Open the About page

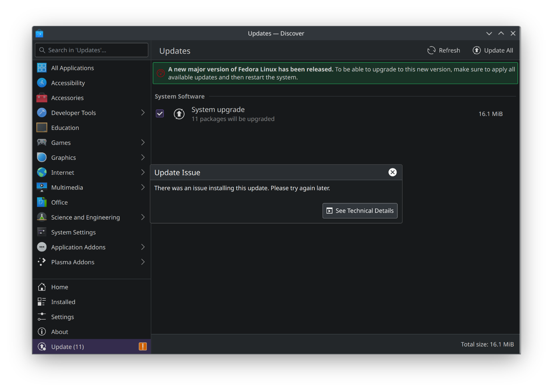click(x=92, y=332)
